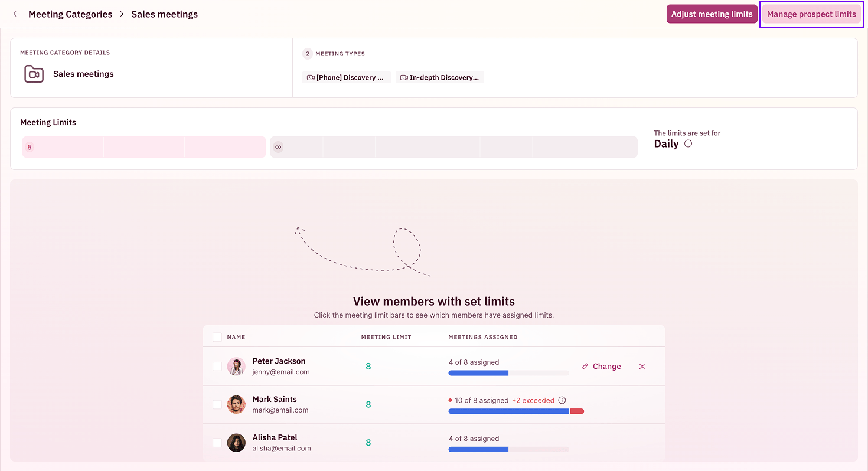Click Peter Jackson's avatar
This screenshot has width=868, height=471.
point(236,367)
